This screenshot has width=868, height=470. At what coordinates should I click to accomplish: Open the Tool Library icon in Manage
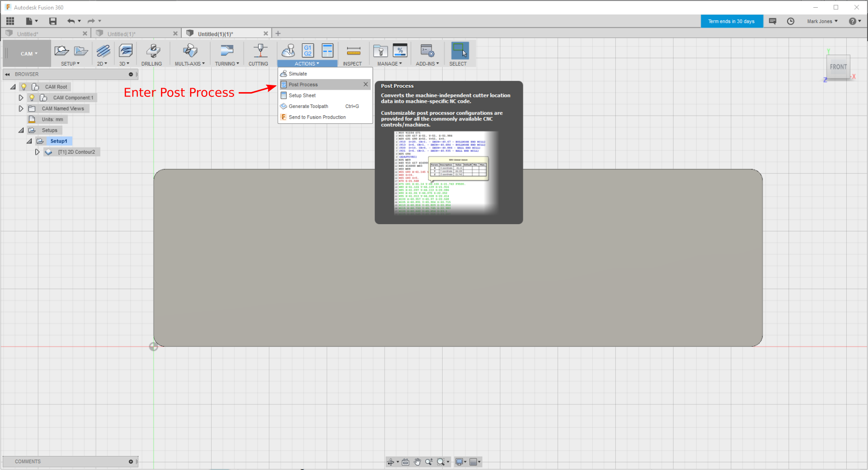pos(380,51)
